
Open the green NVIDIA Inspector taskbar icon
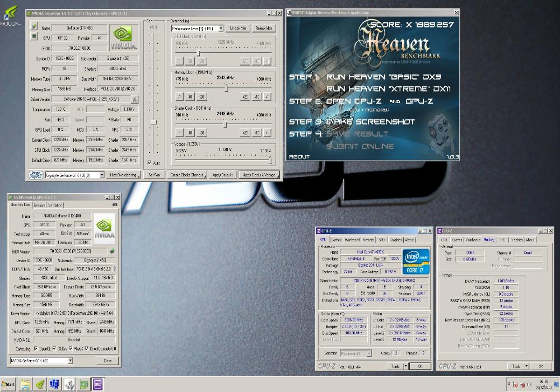pyautogui.click(x=40, y=384)
